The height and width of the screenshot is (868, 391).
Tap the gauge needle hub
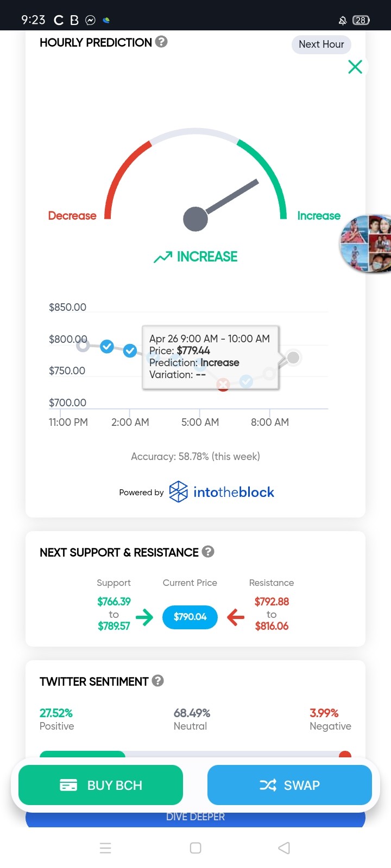195,219
